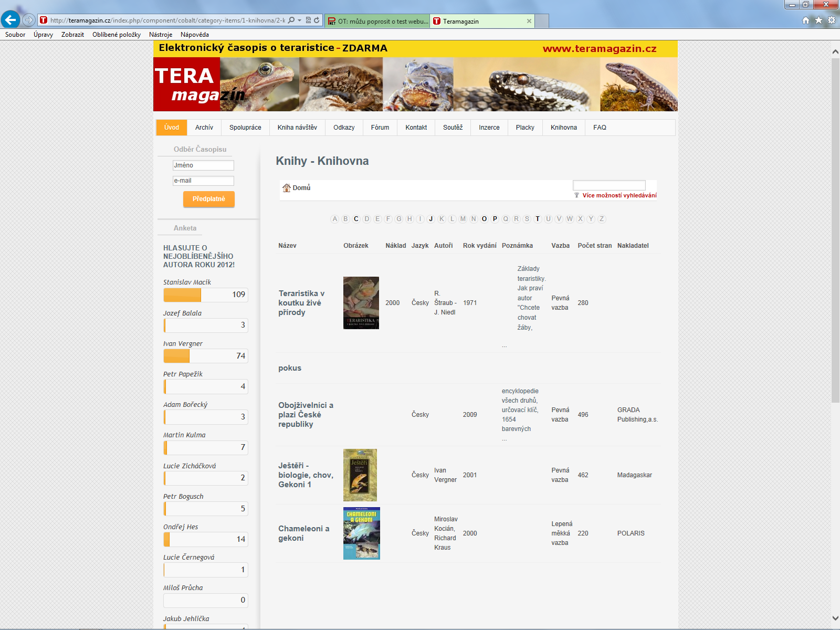
Task: Click the Domů breadcrumb link
Action: click(301, 188)
